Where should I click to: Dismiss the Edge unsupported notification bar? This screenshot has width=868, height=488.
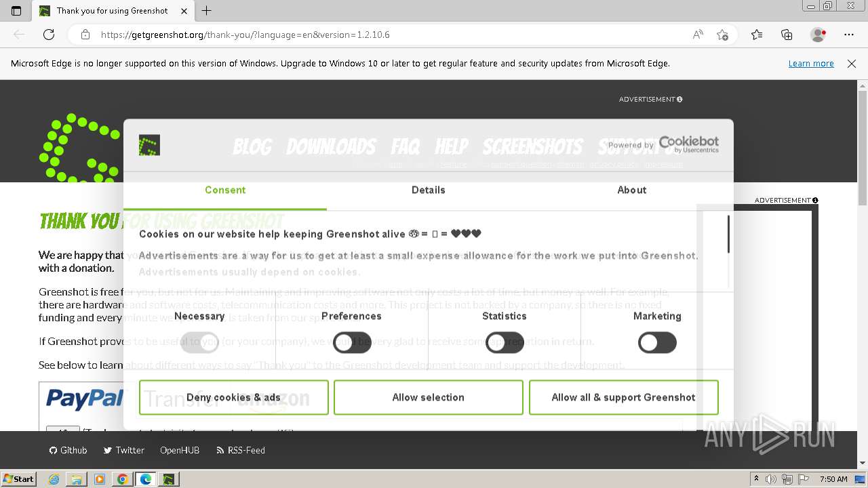coord(852,63)
